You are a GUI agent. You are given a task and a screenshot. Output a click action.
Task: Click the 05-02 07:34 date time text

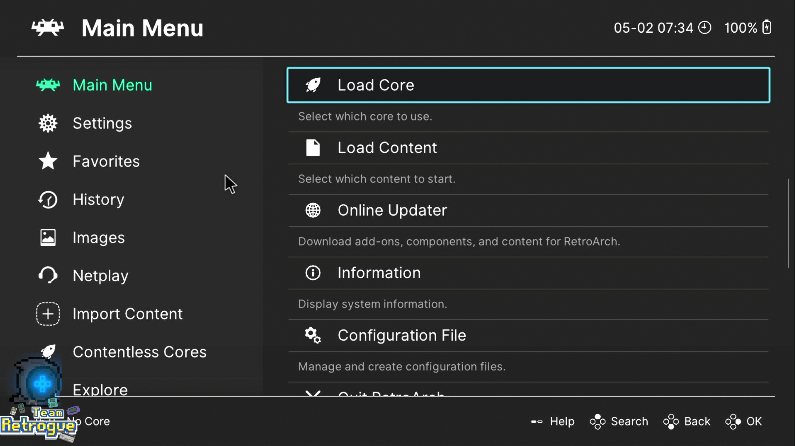(653, 28)
